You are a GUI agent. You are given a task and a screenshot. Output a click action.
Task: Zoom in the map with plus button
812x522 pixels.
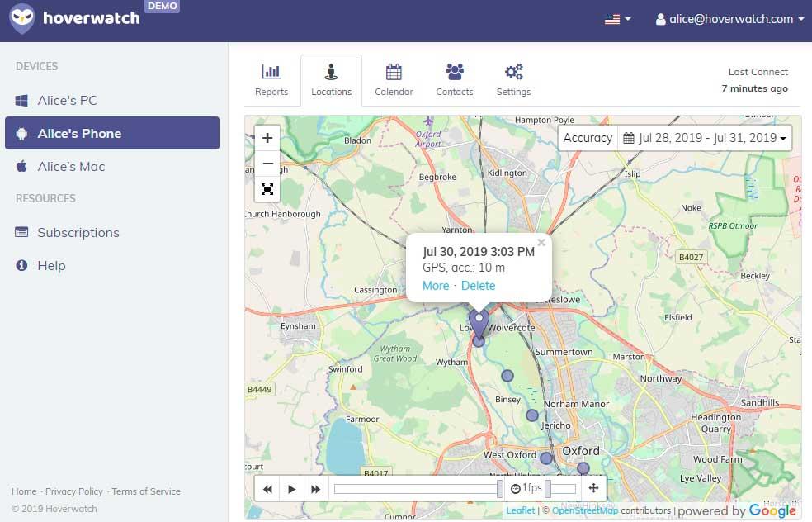267,138
